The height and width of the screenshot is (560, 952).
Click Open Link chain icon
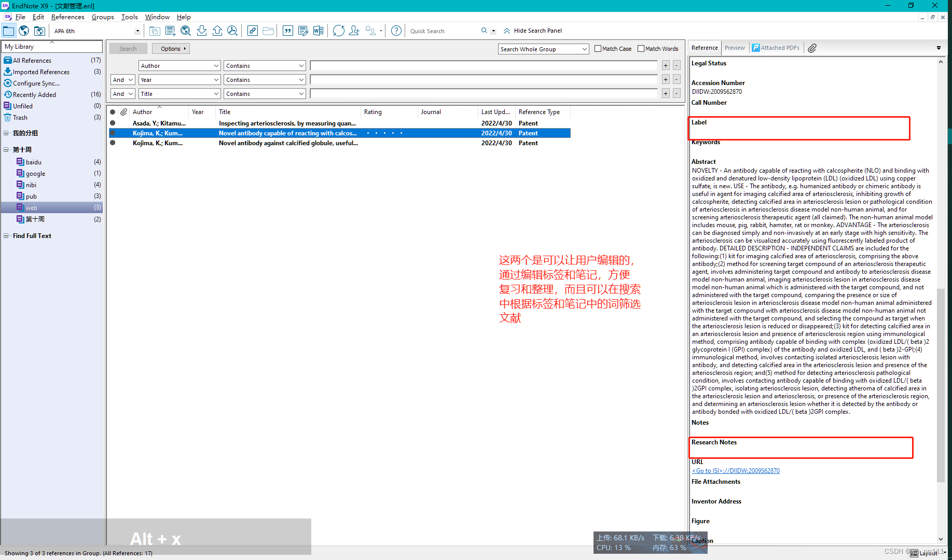pos(253,31)
